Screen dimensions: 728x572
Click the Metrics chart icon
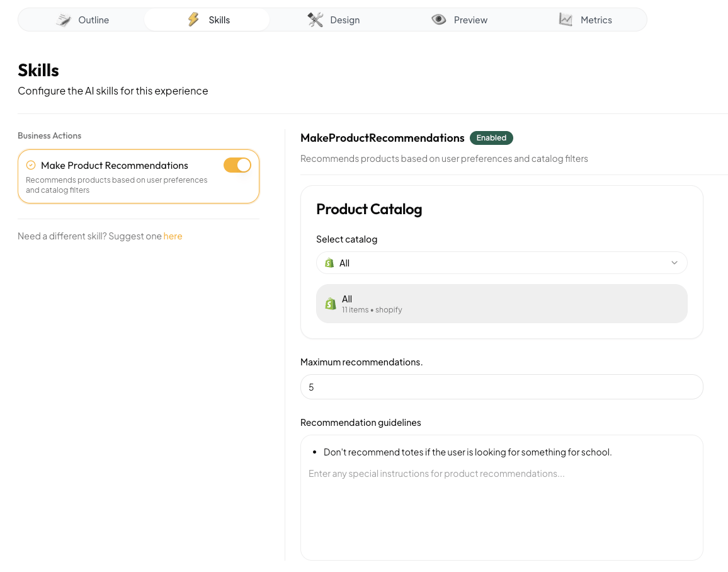[x=566, y=20]
